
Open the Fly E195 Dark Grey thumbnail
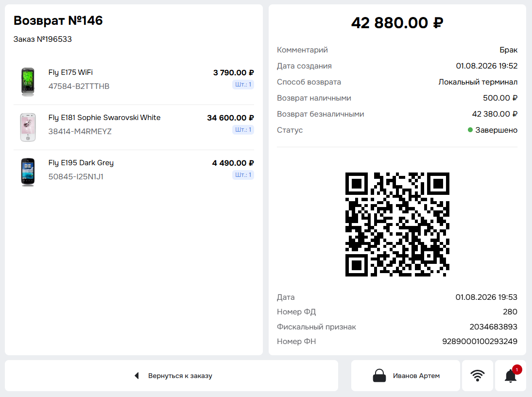(28, 172)
